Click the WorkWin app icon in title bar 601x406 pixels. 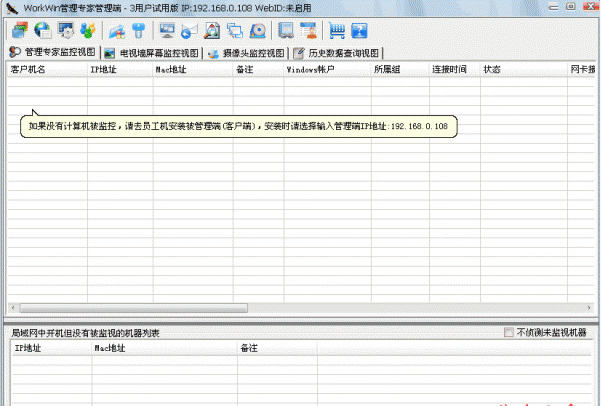click(x=12, y=8)
